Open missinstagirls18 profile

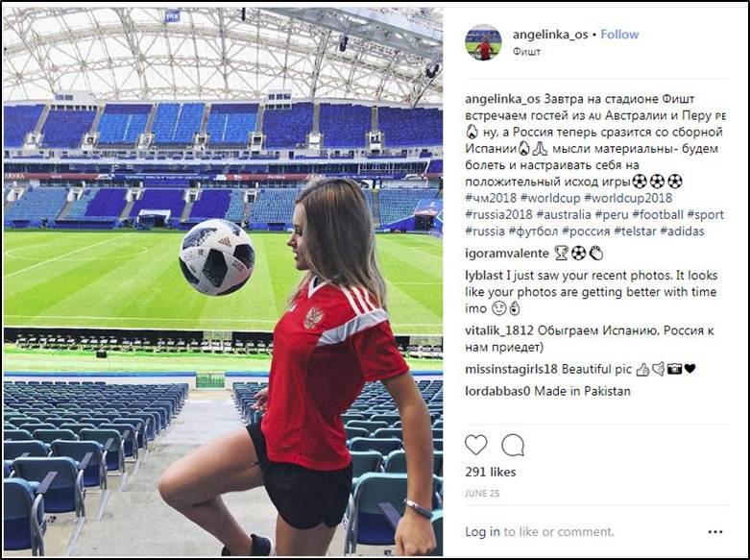click(511, 369)
